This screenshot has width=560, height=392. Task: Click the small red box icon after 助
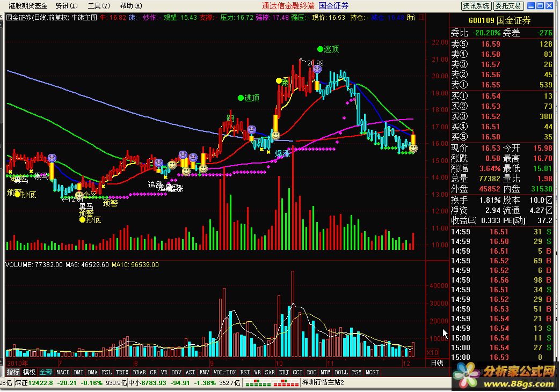click(421, 17)
